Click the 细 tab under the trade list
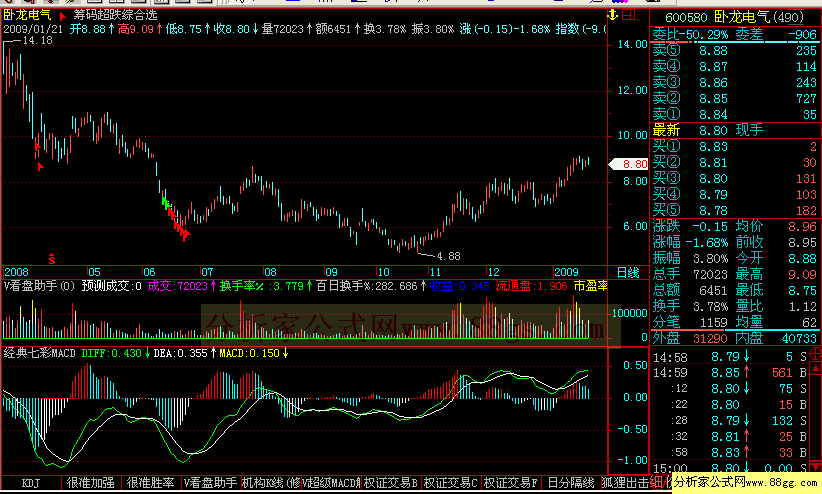Screen dimensions: 822x494 coord(656,483)
